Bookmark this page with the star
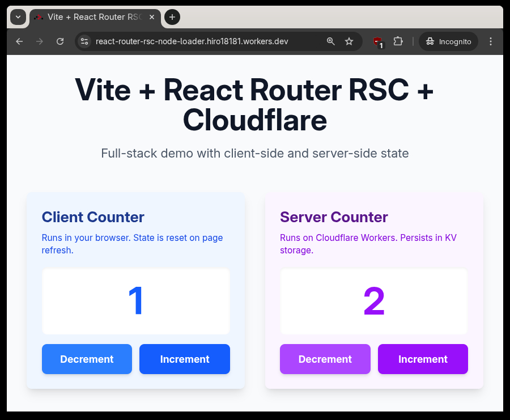The width and height of the screenshot is (510, 420). pyautogui.click(x=349, y=41)
